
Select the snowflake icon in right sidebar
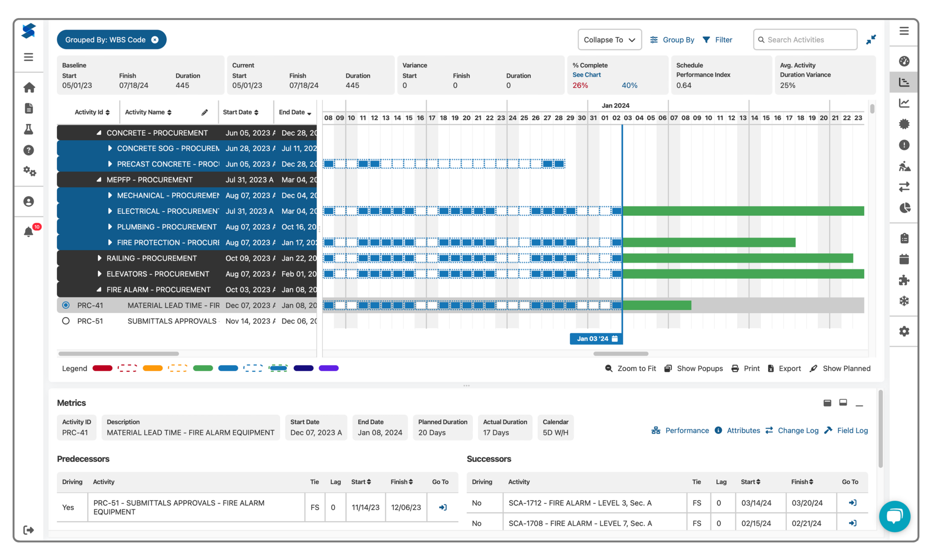coord(904,301)
